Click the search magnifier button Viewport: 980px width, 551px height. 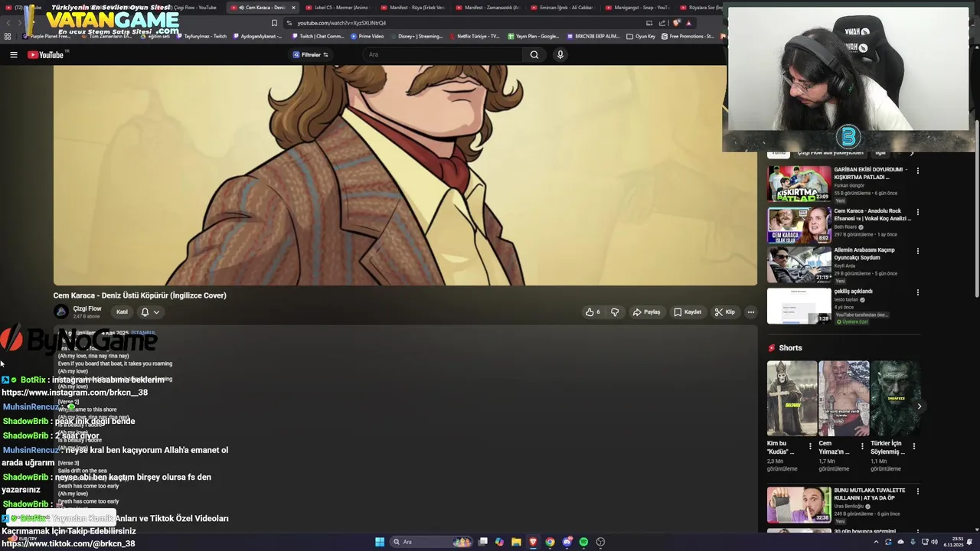[x=534, y=54]
